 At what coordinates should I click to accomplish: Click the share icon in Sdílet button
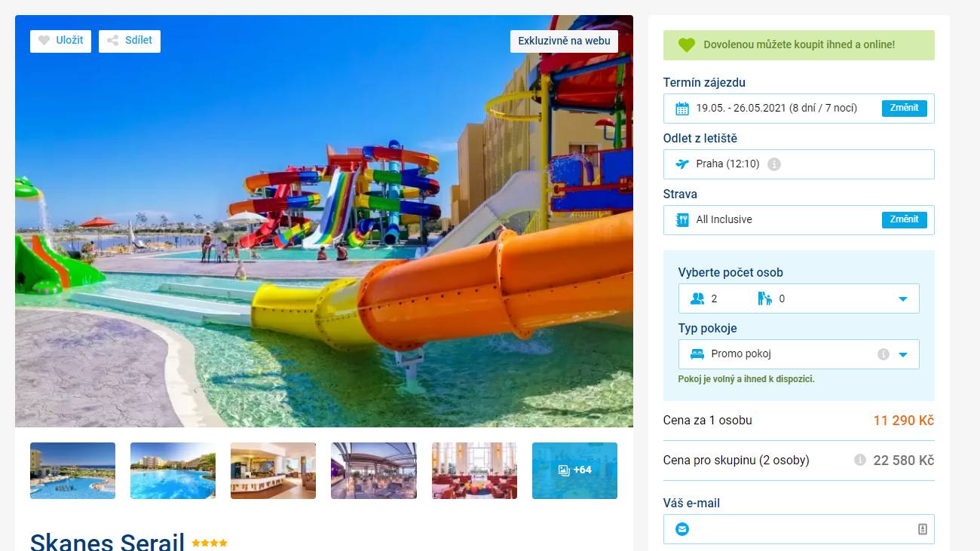(113, 41)
